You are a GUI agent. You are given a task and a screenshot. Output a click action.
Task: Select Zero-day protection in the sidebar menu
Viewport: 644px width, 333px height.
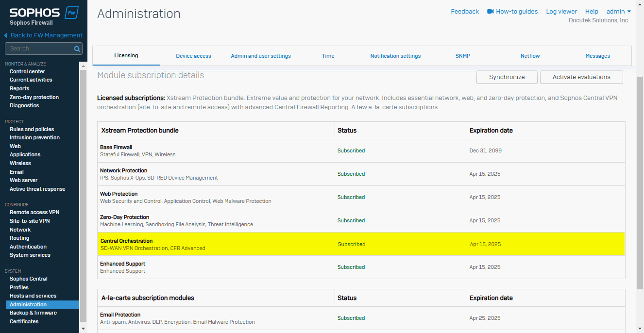tap(34, 97)
